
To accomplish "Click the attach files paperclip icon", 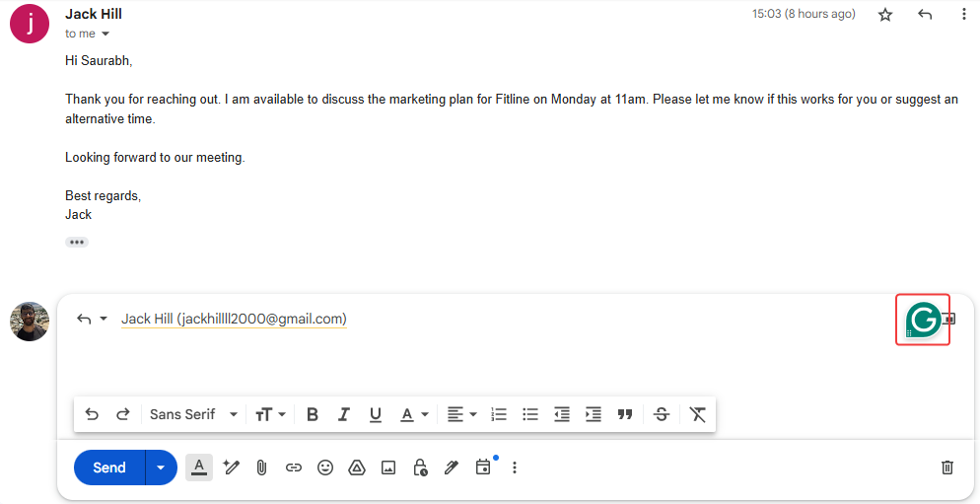I will [261, 468].
